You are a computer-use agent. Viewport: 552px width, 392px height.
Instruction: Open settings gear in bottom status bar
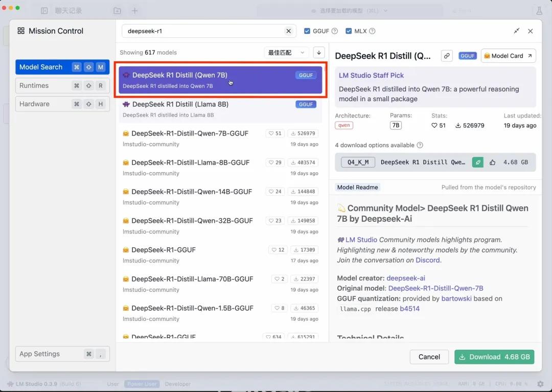pyautogui.click(x=540, y=384)
